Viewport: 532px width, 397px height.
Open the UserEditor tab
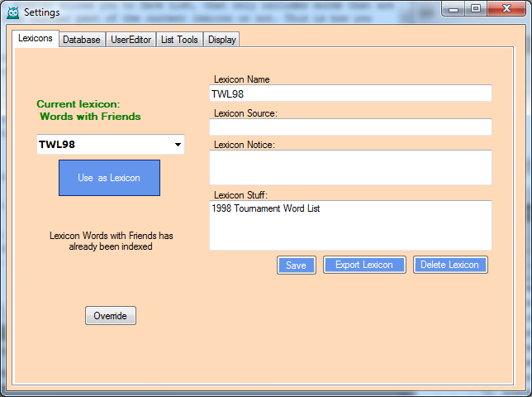(x=131, y=40)
